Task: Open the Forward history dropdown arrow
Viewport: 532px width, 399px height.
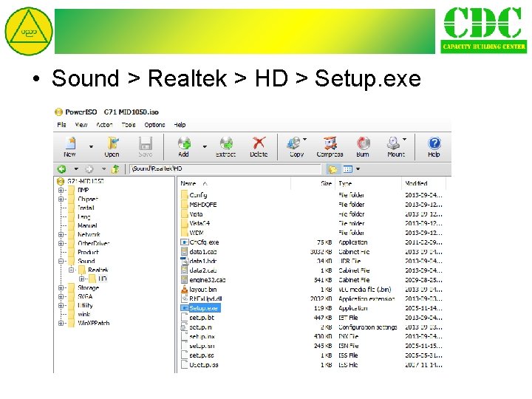Action: click(x=103, y=168)
